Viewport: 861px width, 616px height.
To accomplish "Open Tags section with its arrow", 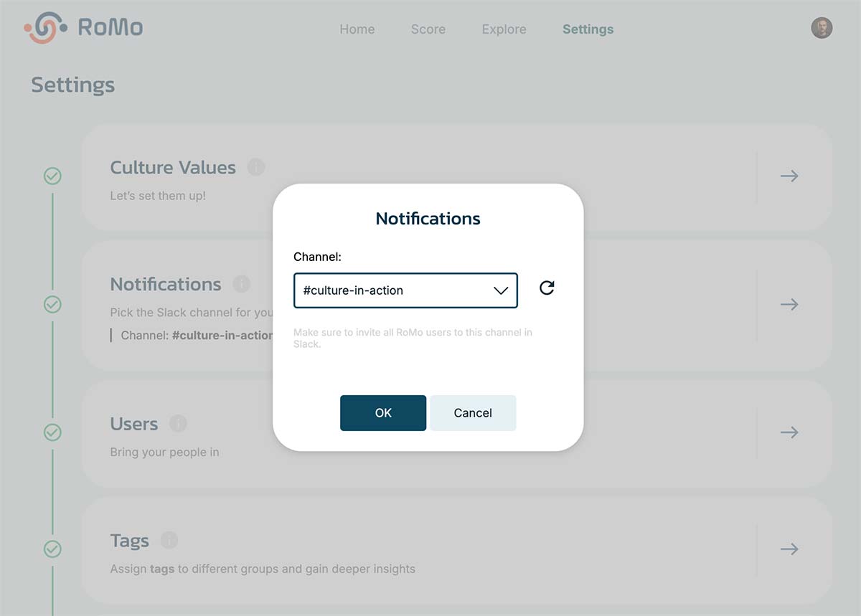I will point(789,549).
